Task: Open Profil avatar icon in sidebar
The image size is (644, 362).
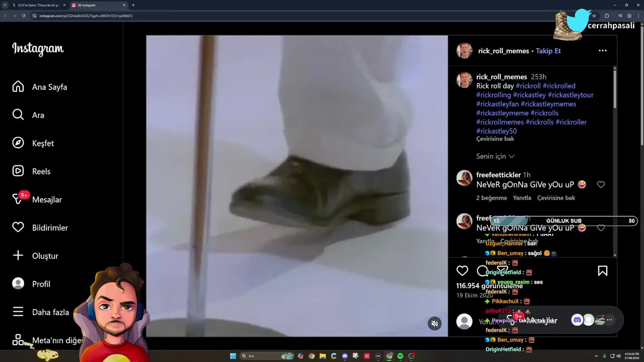Action: point(18,284)
